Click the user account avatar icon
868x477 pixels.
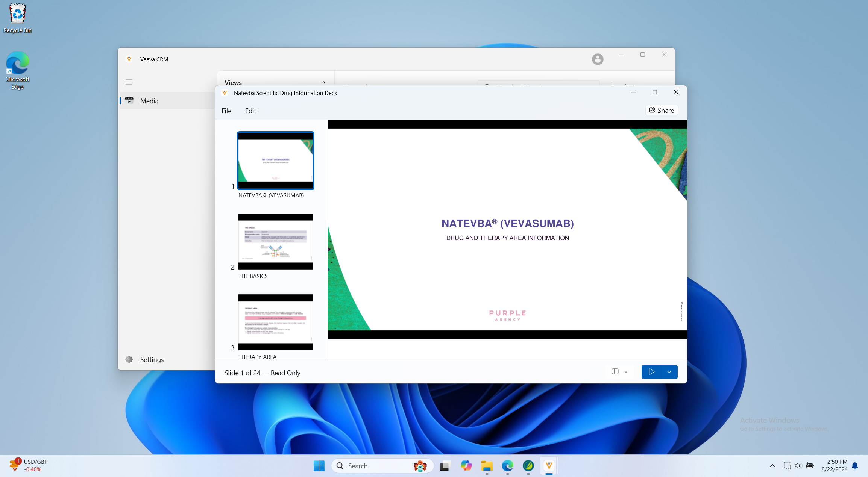pyautogui.click(x=597, y=59)
